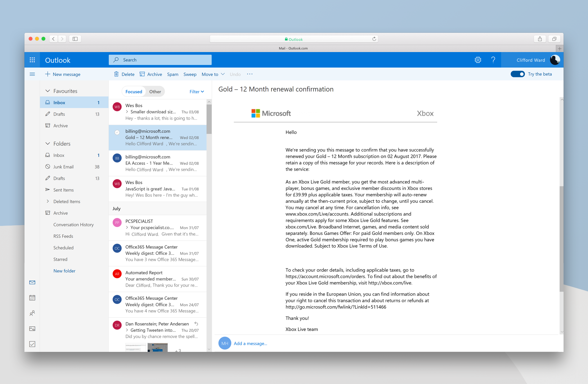This screenshot has height=384, width=588.
Task: Click the Add a message link
Action: tap(250, 344)
